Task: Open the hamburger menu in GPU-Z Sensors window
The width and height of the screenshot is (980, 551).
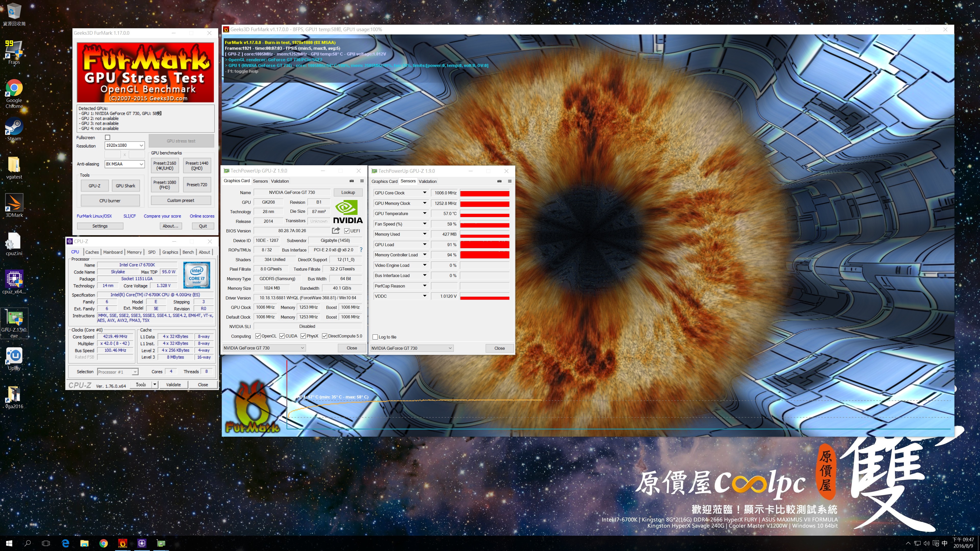Action: 509,181
